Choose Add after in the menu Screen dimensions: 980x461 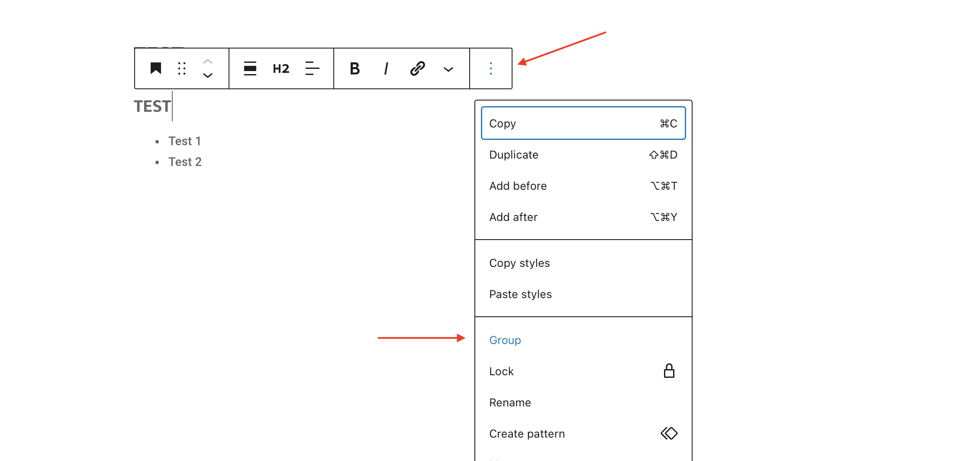513,217
